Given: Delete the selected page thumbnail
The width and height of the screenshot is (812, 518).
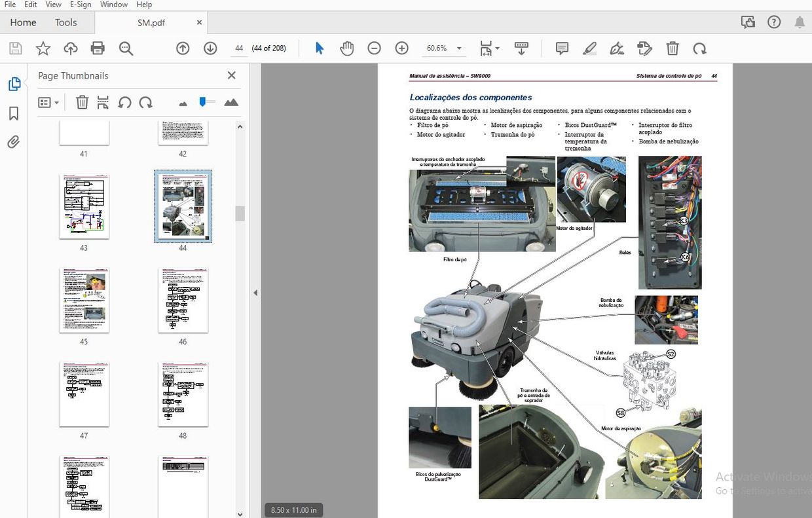Looking at the screenshot, I should (81, 102).
